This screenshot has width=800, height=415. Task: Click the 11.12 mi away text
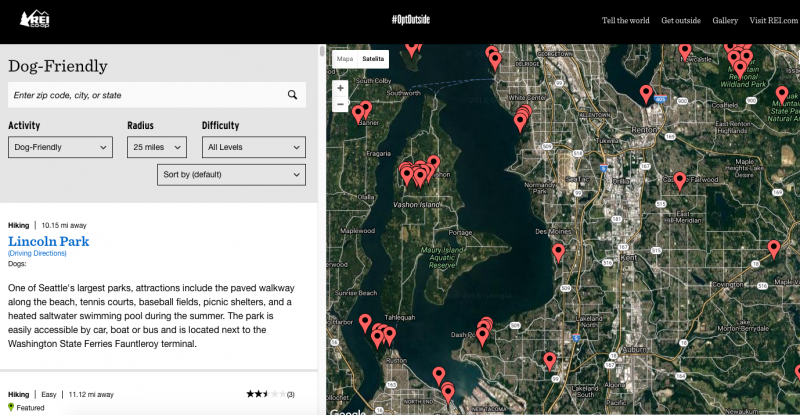91,394
